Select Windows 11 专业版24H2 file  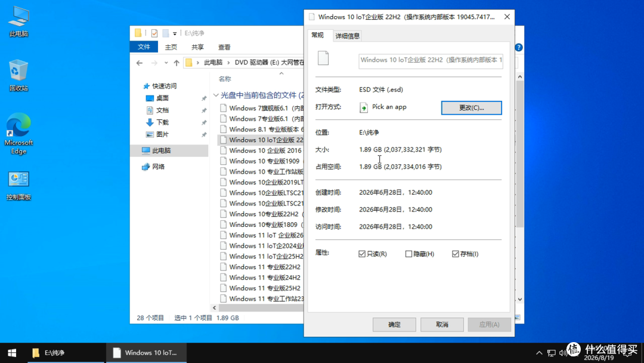point(265,278)
